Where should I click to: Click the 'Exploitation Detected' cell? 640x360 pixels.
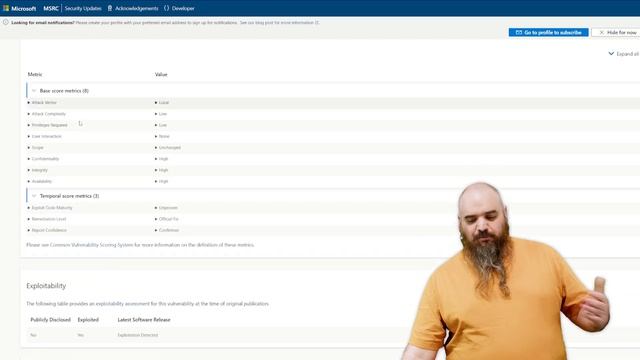(x=138, y=335)
